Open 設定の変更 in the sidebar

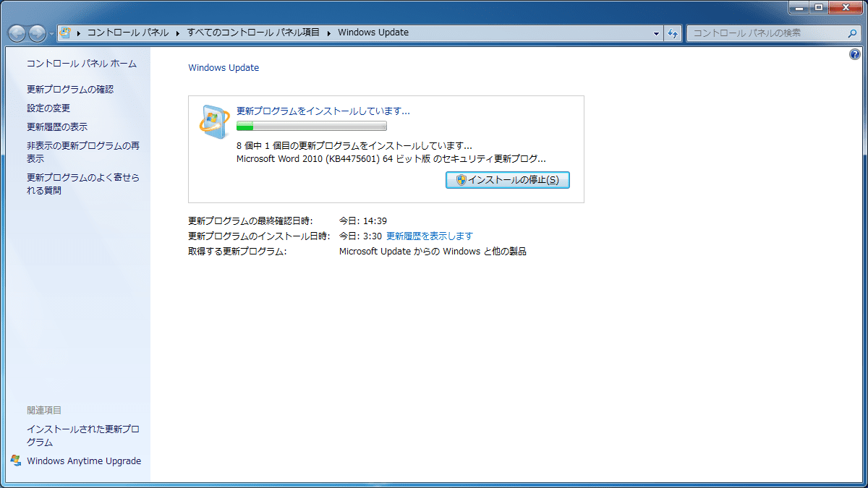point(48,108)
